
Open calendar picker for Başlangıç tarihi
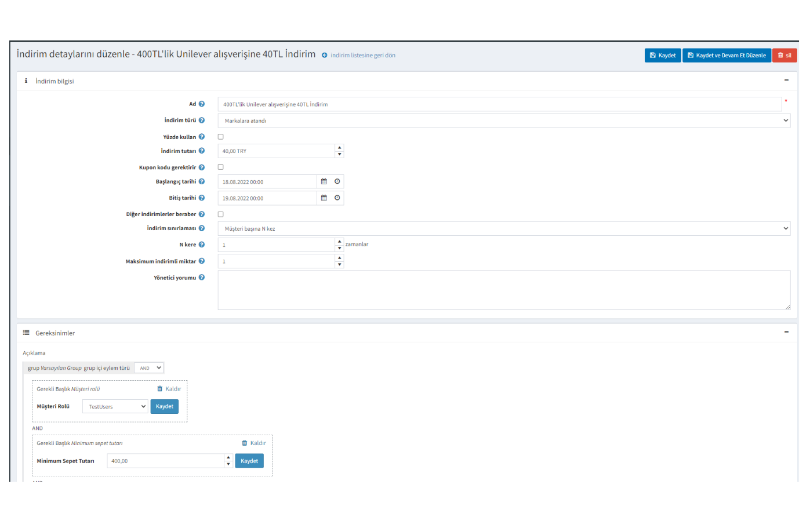coord(324,181)
